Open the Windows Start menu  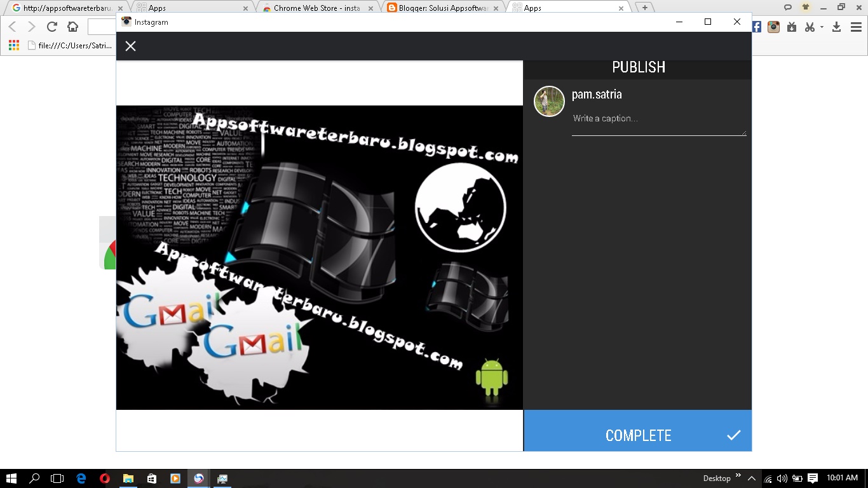[11, 478]
